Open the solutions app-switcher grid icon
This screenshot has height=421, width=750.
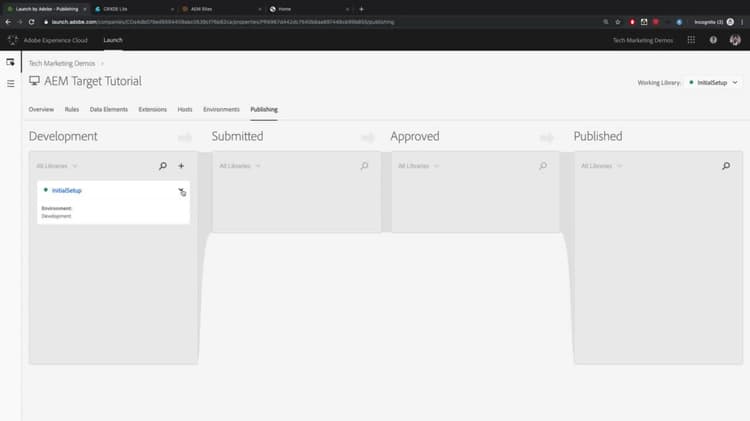[691, 40]
